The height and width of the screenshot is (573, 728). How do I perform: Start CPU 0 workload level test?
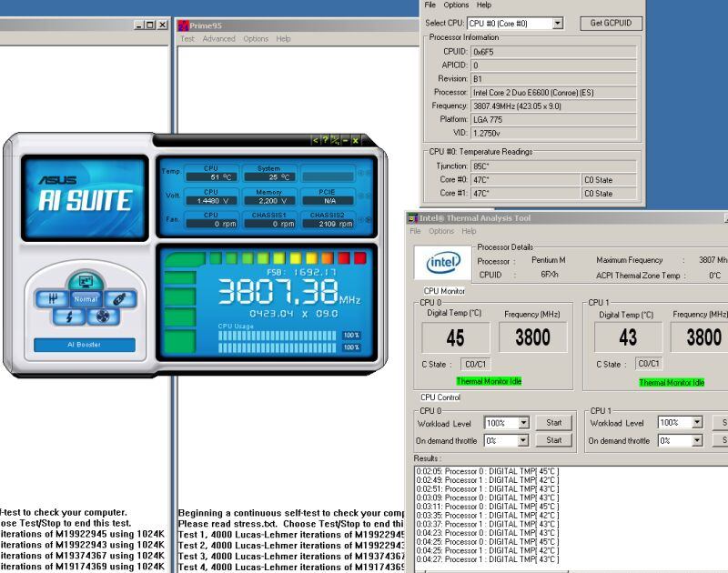(x=553, y=423)
